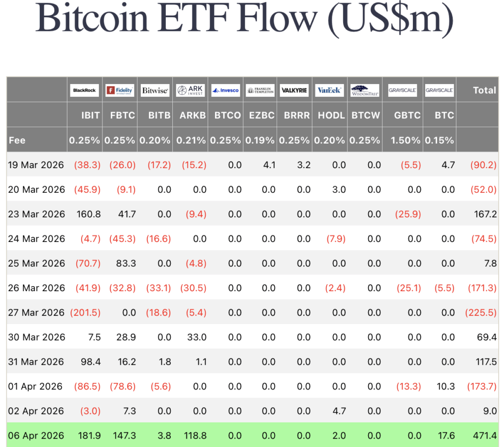Click the Grayscale logo above GBTC
The image size is (504, 447).
(403, 90)
